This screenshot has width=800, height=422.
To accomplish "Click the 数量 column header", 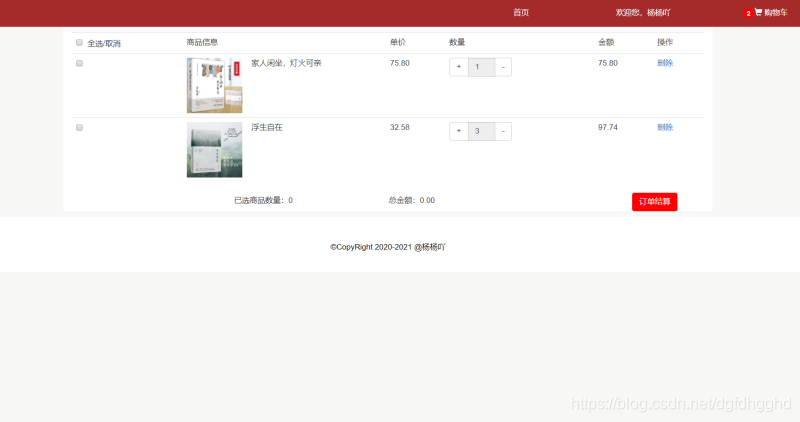I will (x=457, y=42).
